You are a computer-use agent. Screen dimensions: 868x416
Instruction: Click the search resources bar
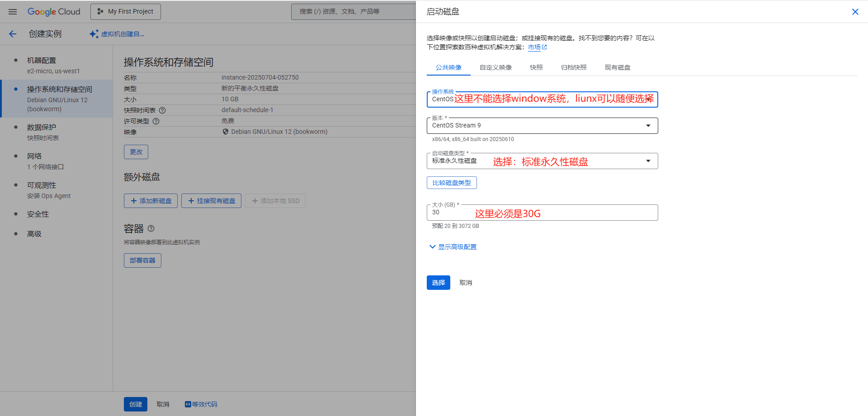(354, 12)
